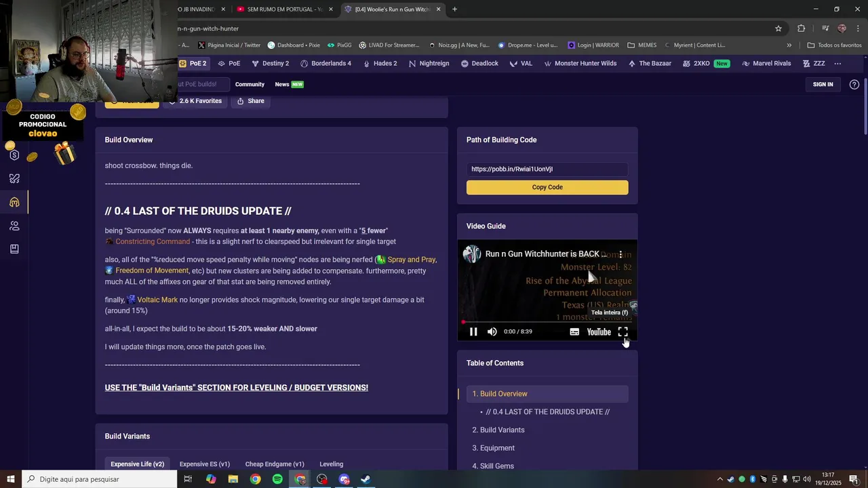The image size is (868, 488).
Task: Open YouTube logo link in video player
Action: tap(599, 331)
